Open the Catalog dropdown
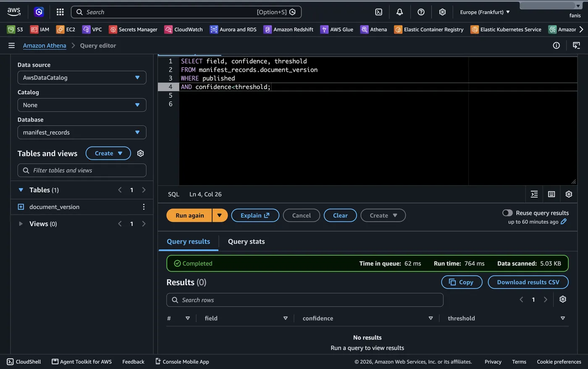 82,105
